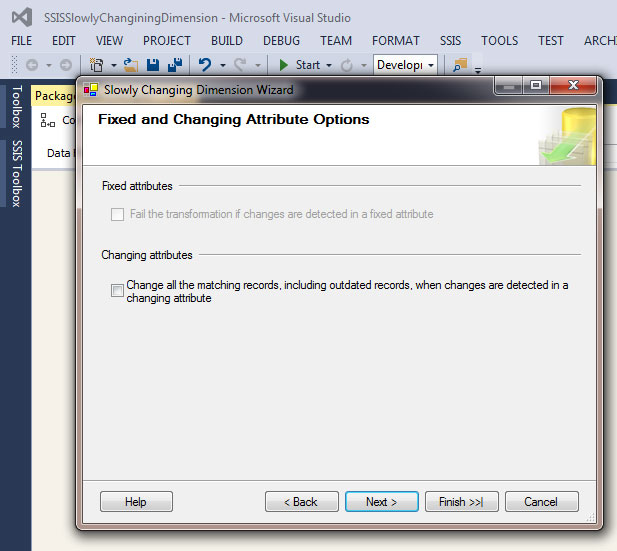Click the Refresh circular arrow icon

tap(347, 65)
